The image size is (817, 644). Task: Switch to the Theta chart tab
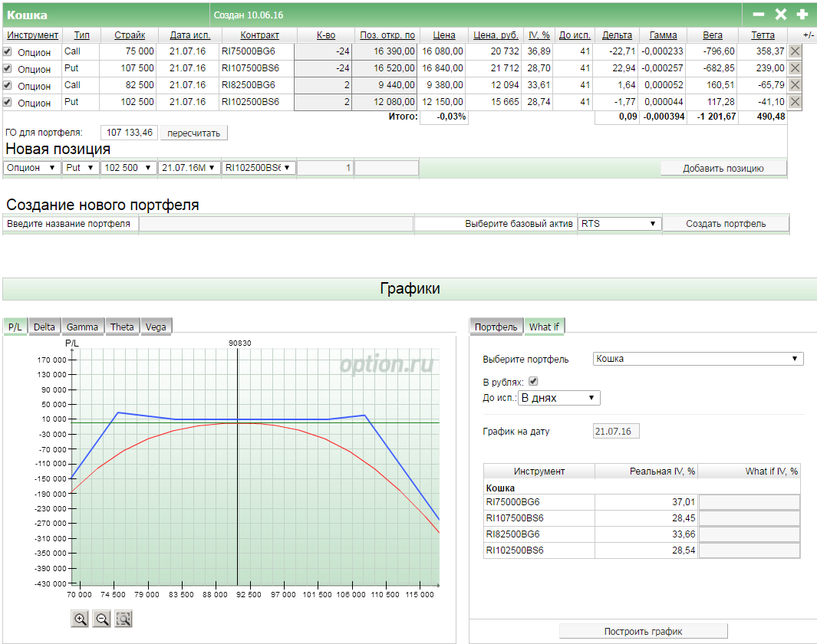[x=122, y=327]
